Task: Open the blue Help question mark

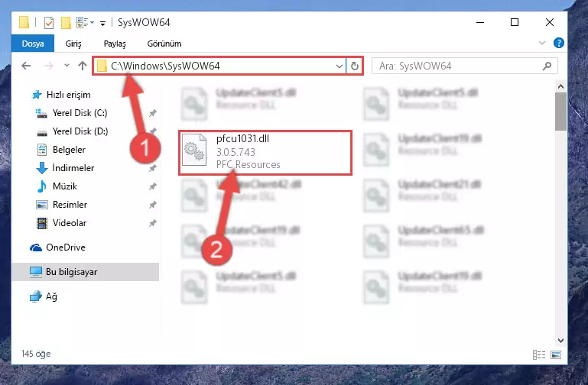Action: [558, 43]
